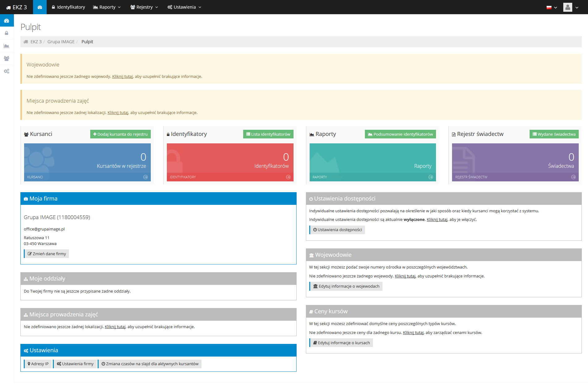The height and width of the screenshot is (389, 588).
Task: Click Kliknij tutaj in Miejsca prowadzenia zajęć alert
Action: [118, 113]
